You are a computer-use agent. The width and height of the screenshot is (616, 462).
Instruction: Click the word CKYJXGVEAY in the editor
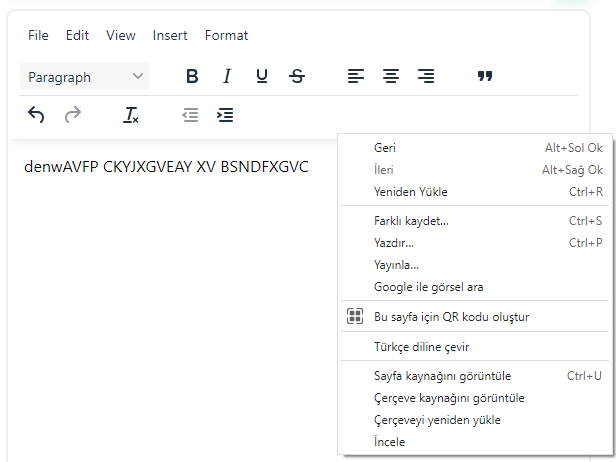coord(147,167)
